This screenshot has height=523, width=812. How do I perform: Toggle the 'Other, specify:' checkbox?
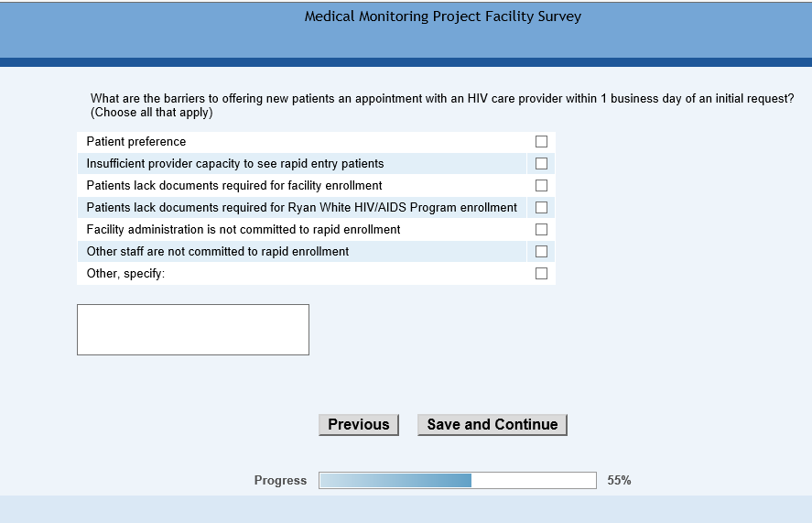(x=541, y=274)
